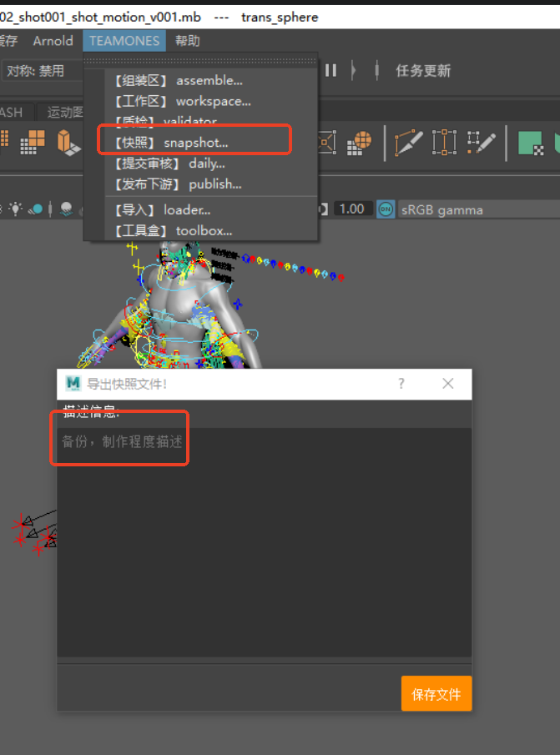Toggle the shadows viewport icon
Viewport: 560px width, 755px height.
36,209
